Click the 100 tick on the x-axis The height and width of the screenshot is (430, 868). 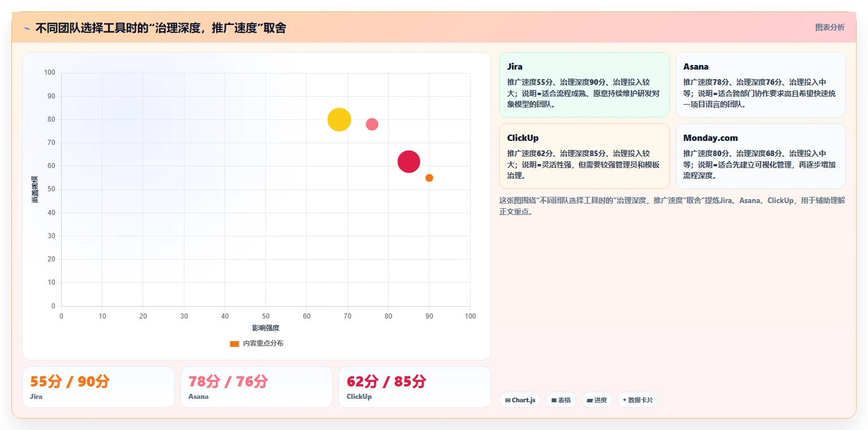click(x=470, y=316)
